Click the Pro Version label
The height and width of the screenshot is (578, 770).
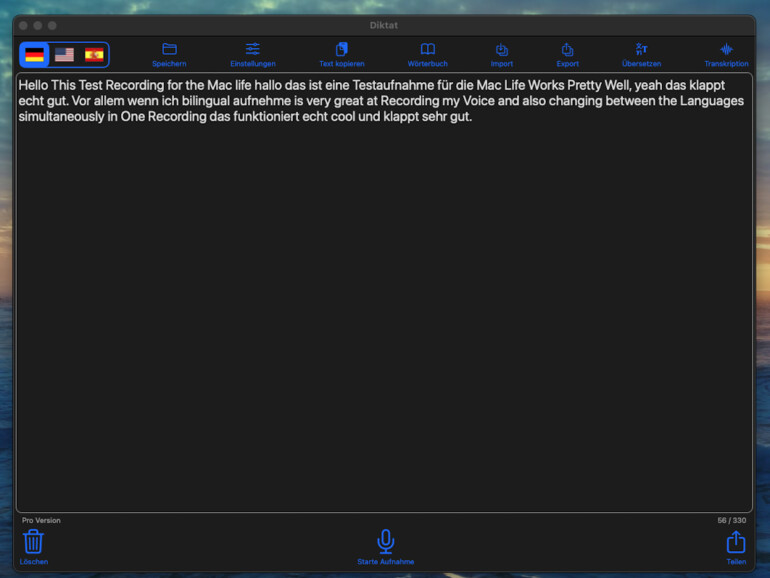pyautogui.click(x=41, y=521)
